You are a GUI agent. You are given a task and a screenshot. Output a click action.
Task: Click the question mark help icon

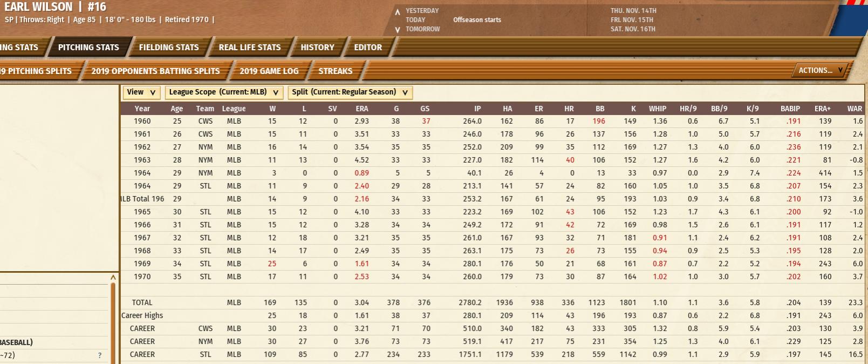99,355
